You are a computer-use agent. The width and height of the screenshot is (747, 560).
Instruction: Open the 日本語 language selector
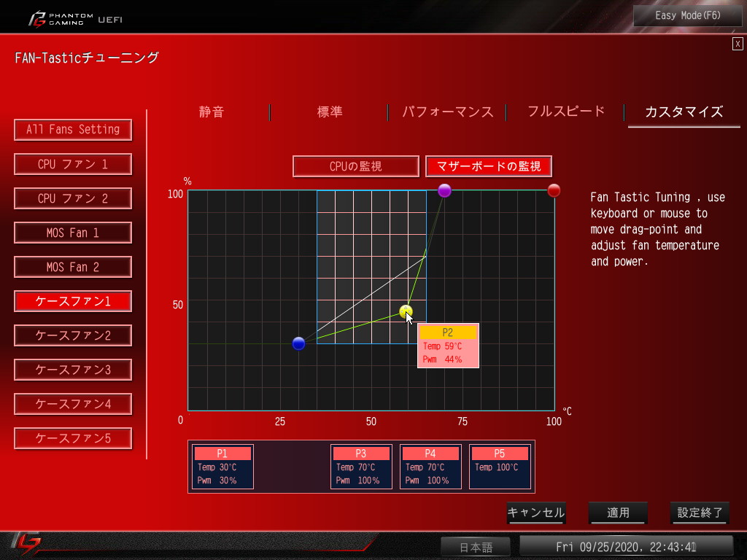tap(476, 547)
